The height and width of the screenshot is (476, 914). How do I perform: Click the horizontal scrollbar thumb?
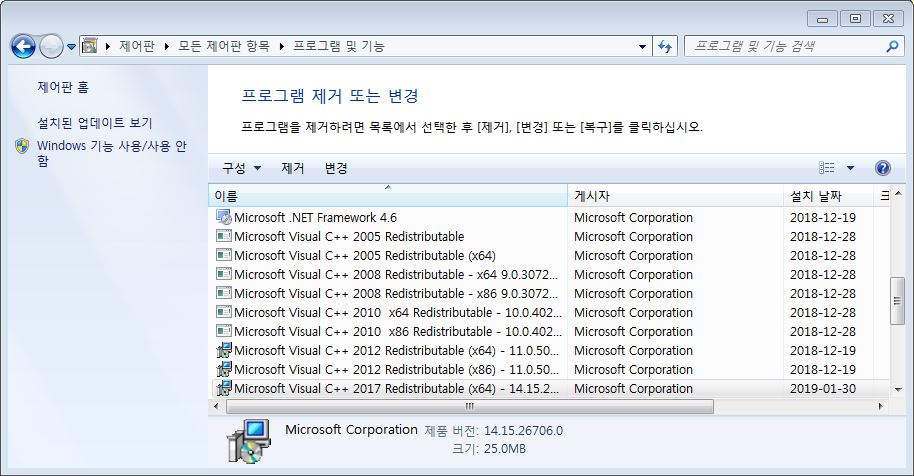tap(470, 406)
